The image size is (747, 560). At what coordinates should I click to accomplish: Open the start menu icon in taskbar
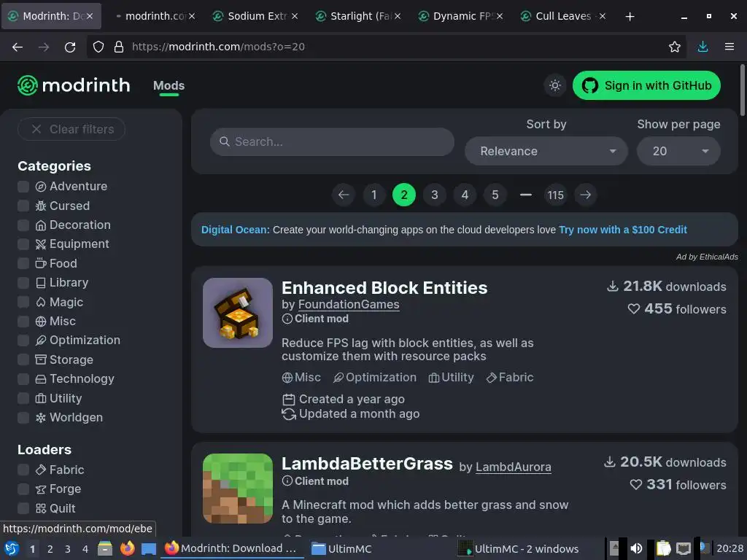click(12, 548)
